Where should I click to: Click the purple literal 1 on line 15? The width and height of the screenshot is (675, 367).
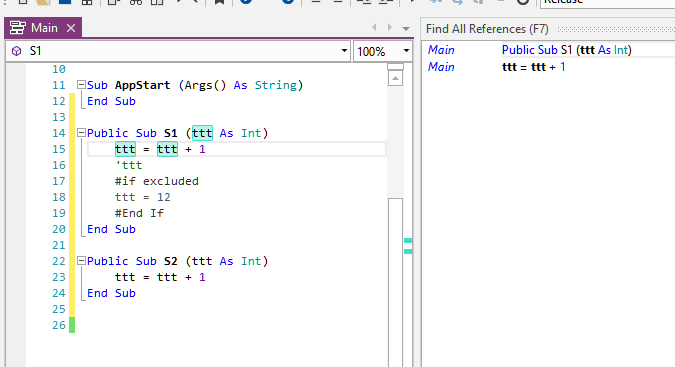(x=202, y=149)
